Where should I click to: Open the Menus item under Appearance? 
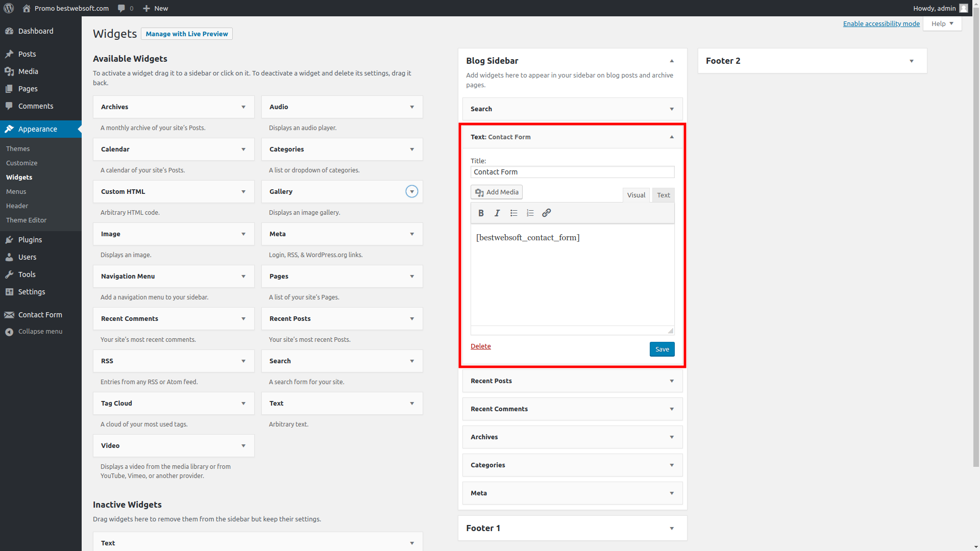16,191
